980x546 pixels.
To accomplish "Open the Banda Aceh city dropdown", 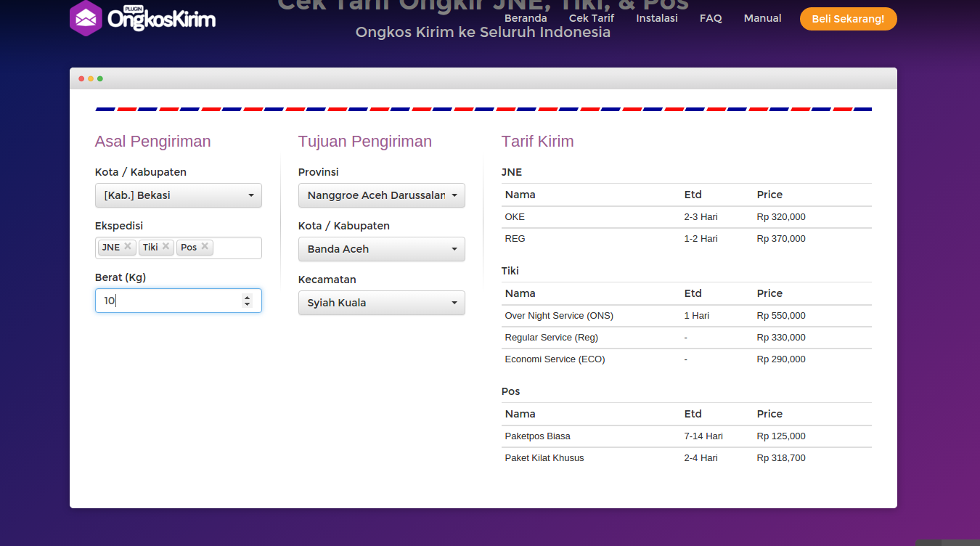I will 382,249.
